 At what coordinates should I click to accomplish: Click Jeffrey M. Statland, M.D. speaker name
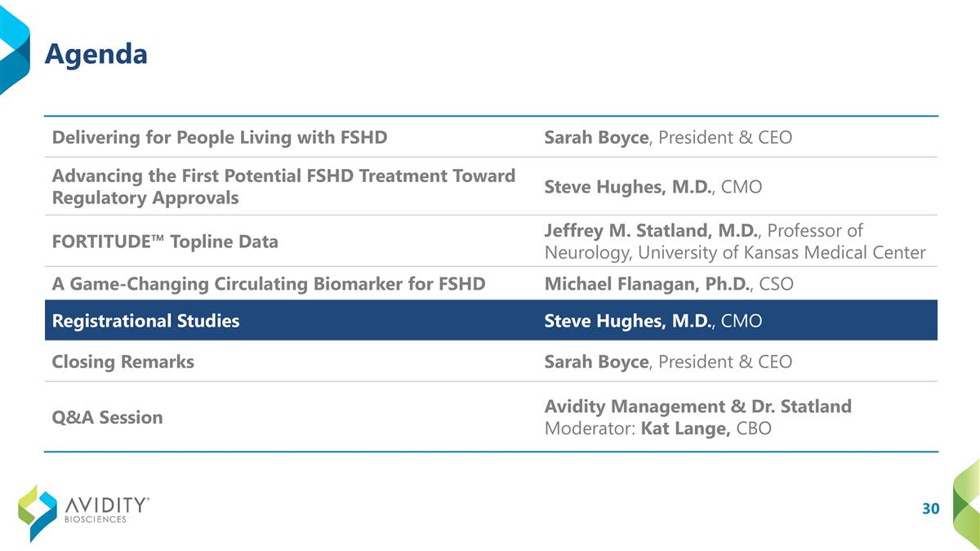651,231
